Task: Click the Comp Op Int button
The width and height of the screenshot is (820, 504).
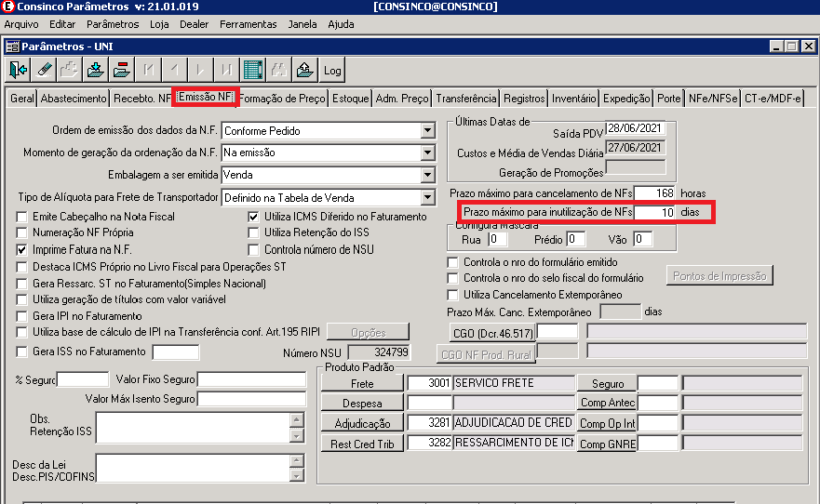Action: pos(607,423)
